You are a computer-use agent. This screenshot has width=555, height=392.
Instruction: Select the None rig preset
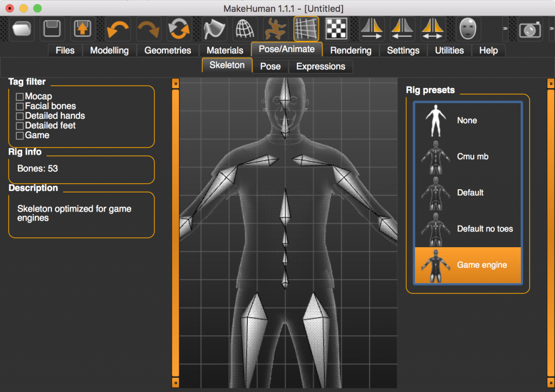468,120
